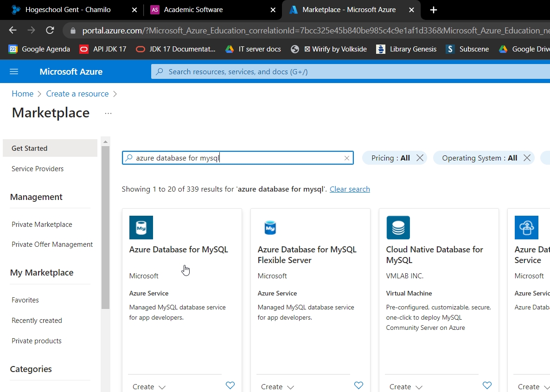Open the Pricing : All filter
The height and width of the screenshot is (392, 550).
click(390, 158)
